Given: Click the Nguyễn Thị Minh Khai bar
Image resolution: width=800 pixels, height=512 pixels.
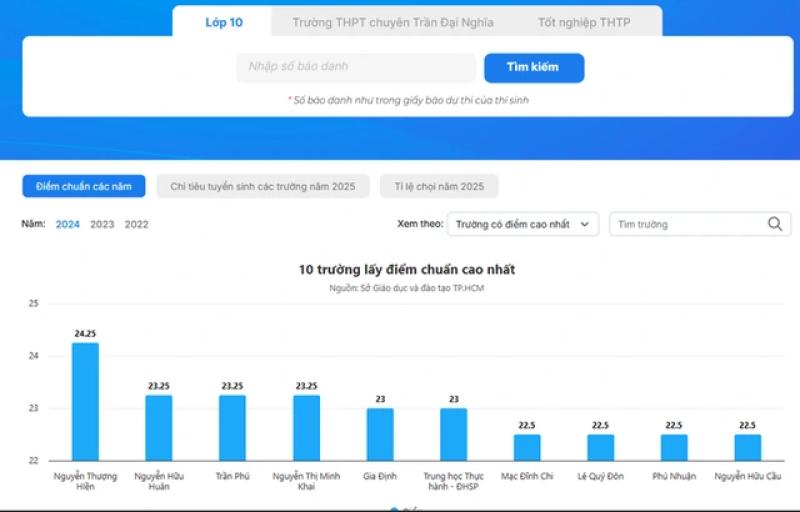Looking at the screenshot, I should (306, 428).
